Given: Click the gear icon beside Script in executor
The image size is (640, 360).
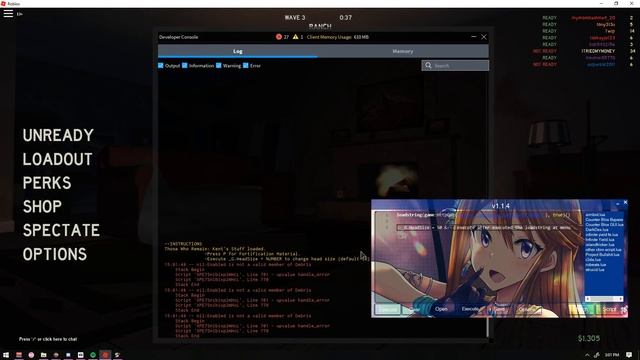Looking at the screenshot, I should pos(624,310).
